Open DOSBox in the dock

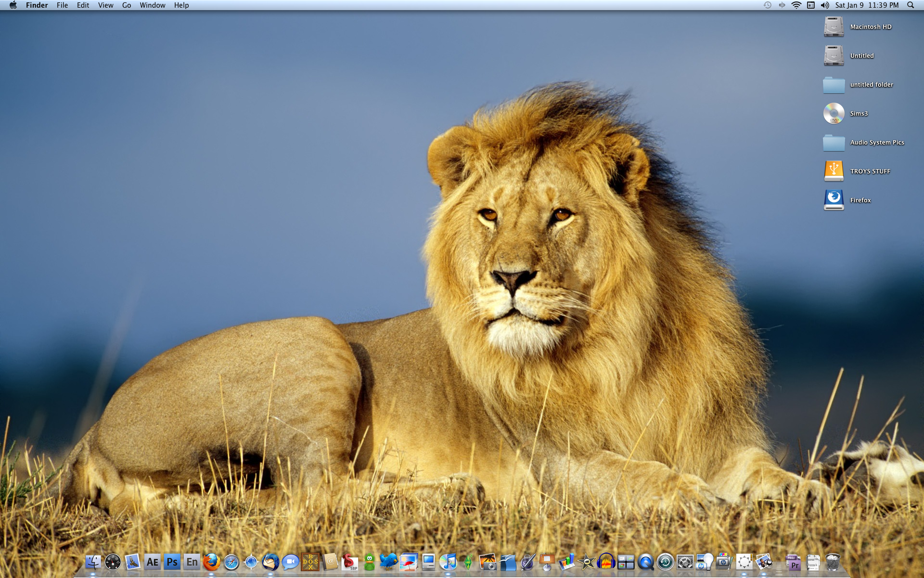pos(310,562)
